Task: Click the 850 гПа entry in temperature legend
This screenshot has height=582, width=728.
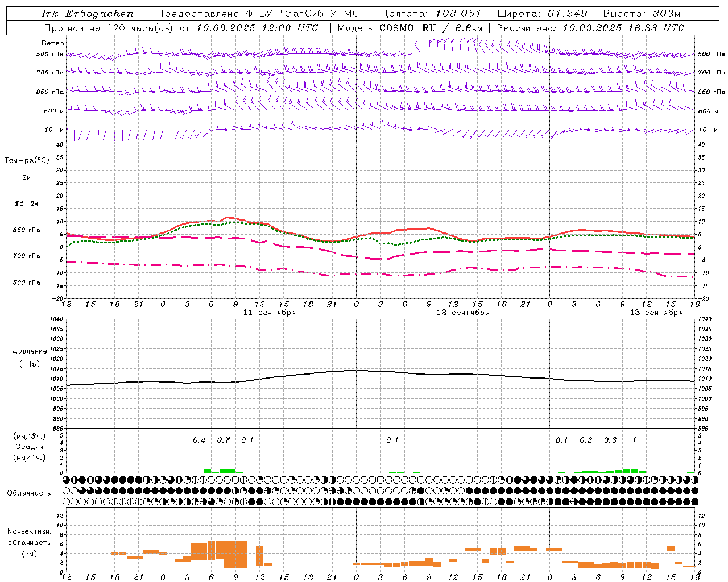Action: (x=27, y=230)
